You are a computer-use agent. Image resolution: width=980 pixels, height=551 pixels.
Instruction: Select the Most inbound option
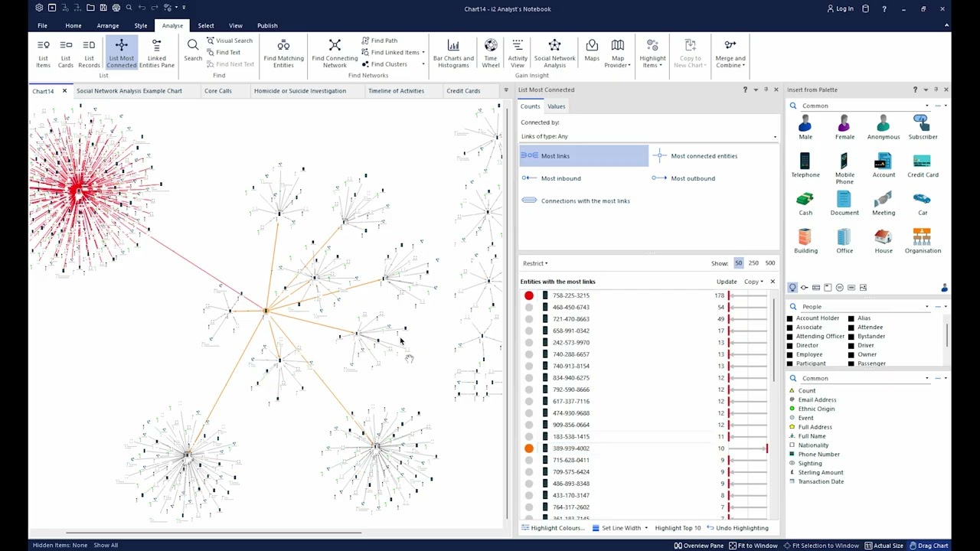click(551, 178)
